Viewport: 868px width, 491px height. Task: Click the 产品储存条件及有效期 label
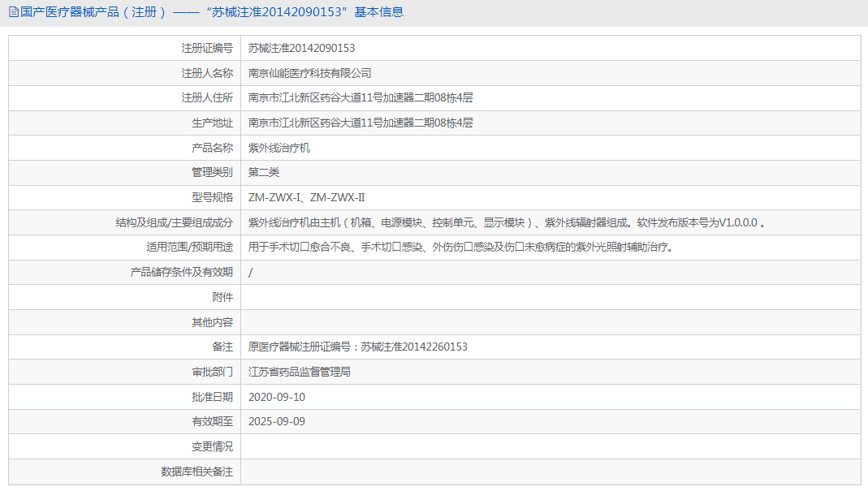pyautogui.click(x=182, y=273)
